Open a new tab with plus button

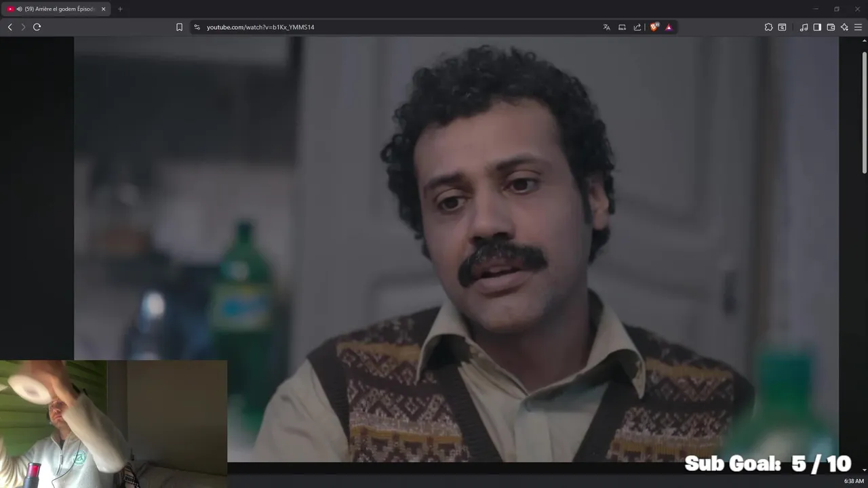tap(120, 9)
